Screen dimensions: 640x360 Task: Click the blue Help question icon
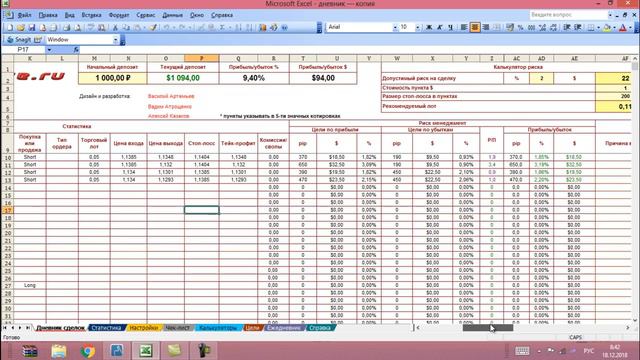coord(284,27)
